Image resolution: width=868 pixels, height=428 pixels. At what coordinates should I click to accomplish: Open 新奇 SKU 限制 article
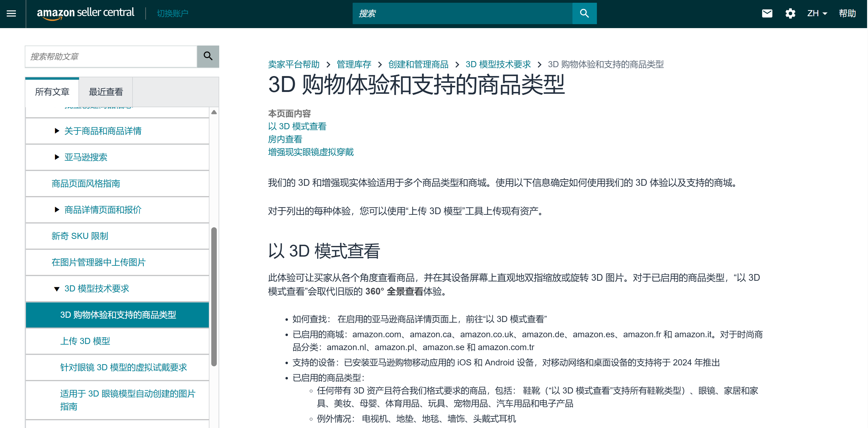click(x=79, y=236)
